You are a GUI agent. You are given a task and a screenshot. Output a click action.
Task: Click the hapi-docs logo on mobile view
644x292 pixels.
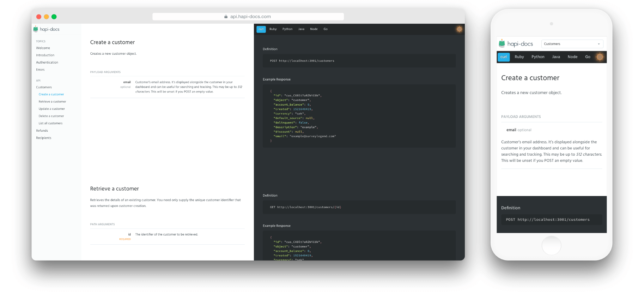(x=516, y=44)
